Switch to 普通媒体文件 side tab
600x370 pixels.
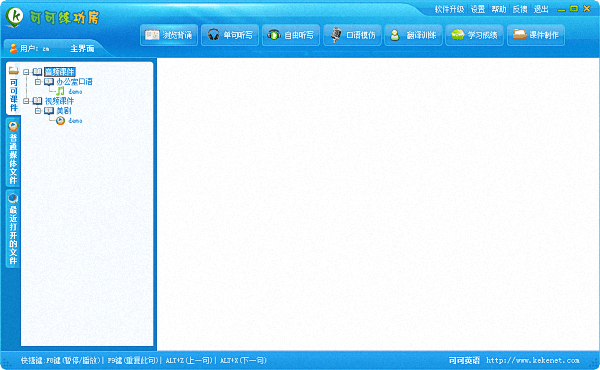coord(13,153)
